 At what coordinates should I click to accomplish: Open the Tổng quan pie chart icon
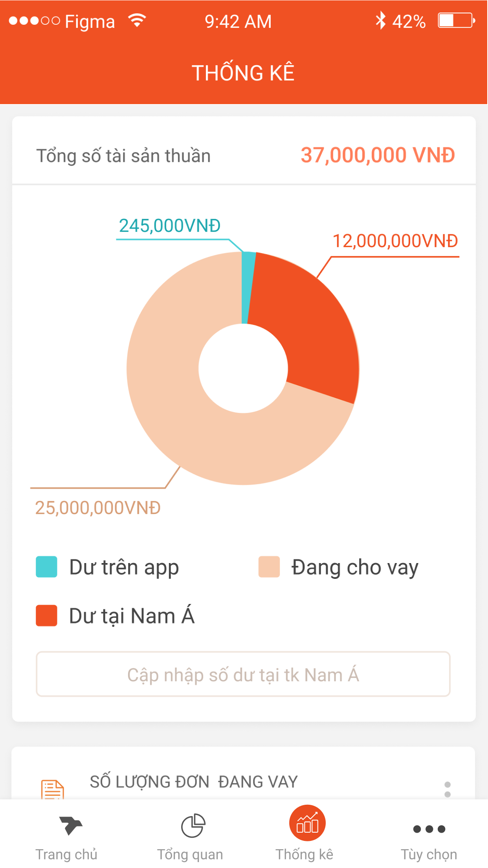[x=193, y=826]
